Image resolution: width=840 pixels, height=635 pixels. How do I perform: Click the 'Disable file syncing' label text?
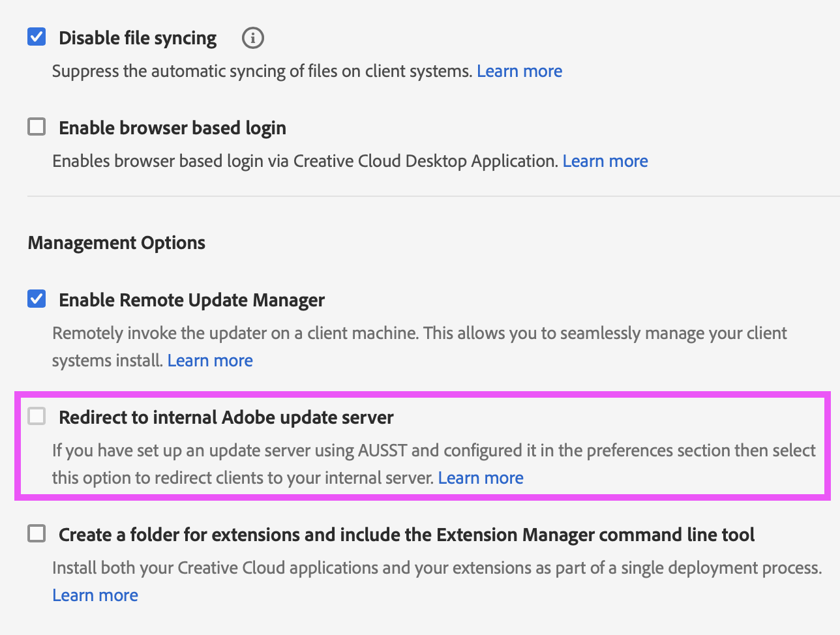coord(138,38)
